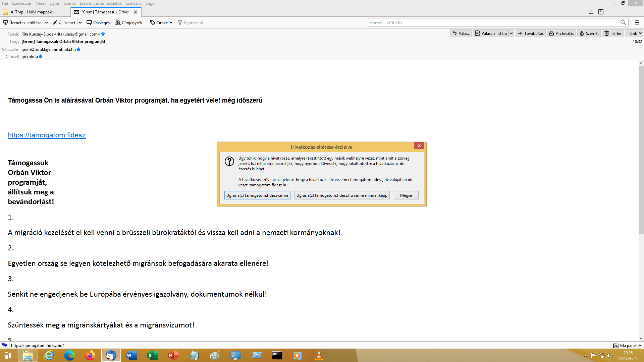Click Ugrás a(z) tamogatom.fidesz.hu címre mindenképp
Image resolution: width=644 pixels, height=362 pixels.
tap(342, 195)
